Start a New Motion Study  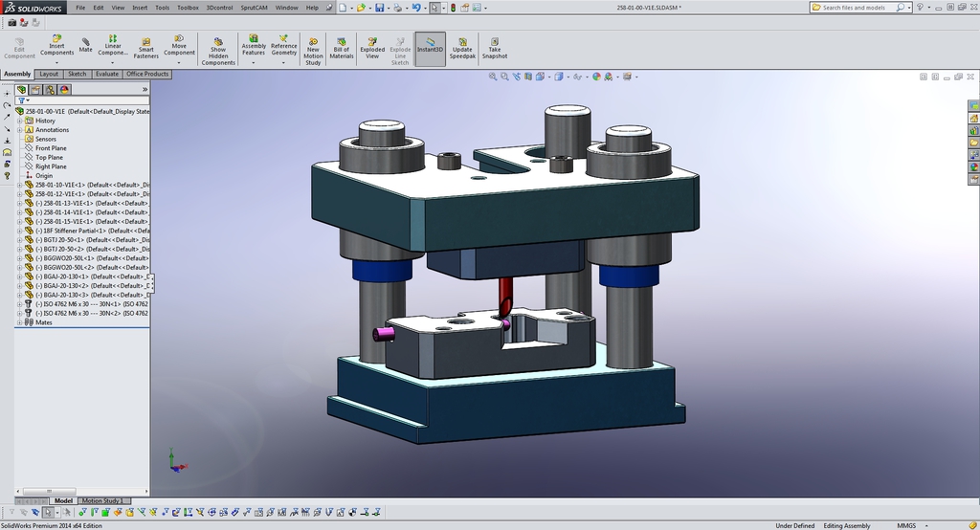click(x=313, y=49)
